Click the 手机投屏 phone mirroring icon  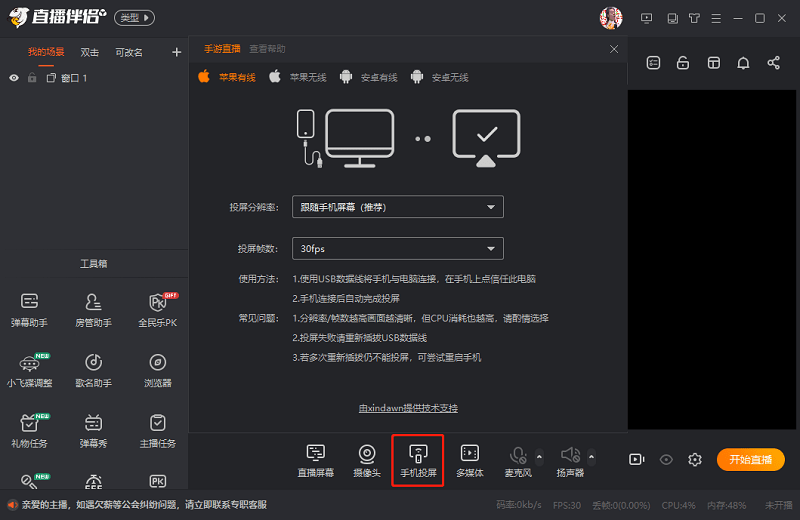pos(418,455)
